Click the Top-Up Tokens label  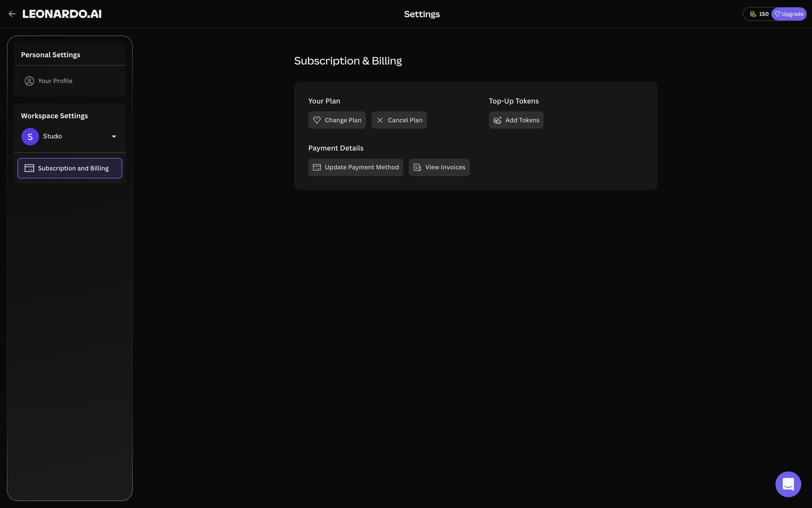click(514, 101)
